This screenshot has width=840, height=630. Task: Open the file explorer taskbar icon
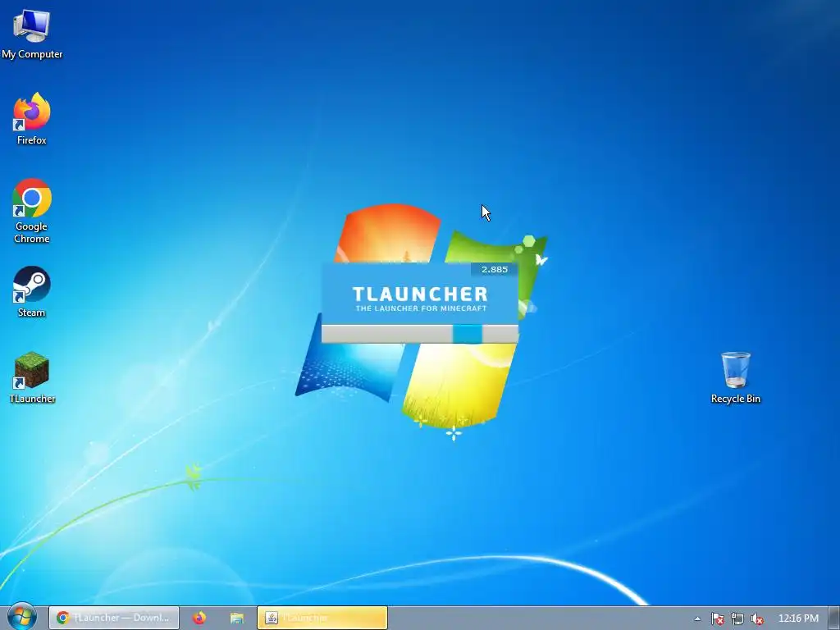click(237, 618)
